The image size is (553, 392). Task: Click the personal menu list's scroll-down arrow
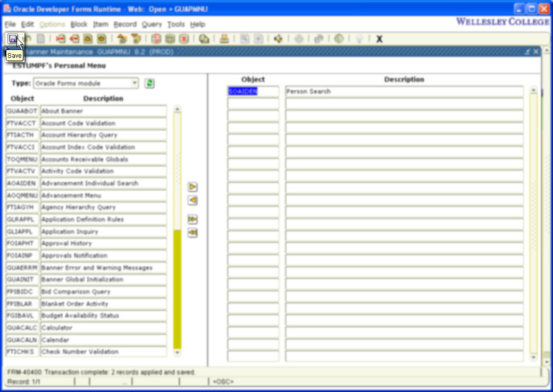point(533,357)
